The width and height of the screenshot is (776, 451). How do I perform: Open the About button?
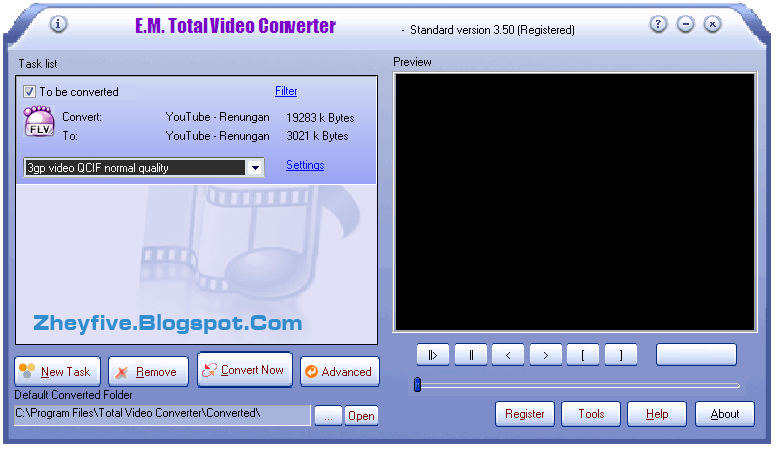click(725, 414)
